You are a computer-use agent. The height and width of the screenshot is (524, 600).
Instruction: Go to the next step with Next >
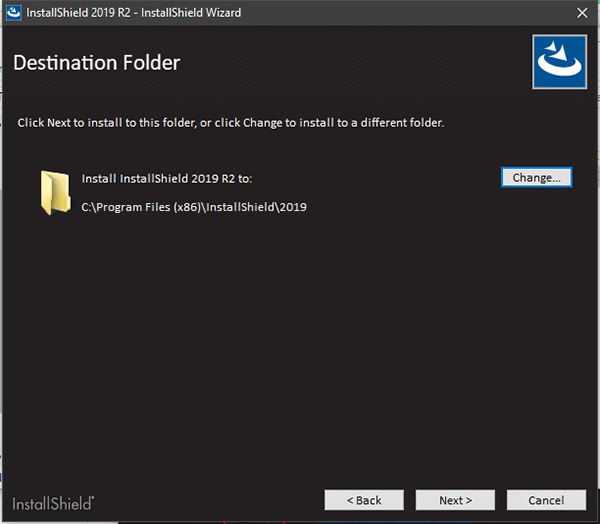[455, 500]
